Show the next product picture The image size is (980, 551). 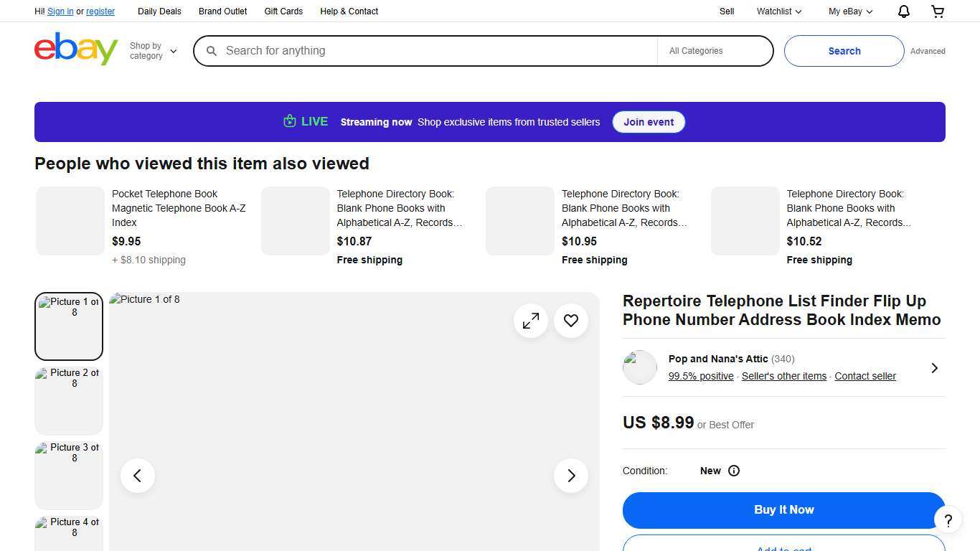pos(571,475)
